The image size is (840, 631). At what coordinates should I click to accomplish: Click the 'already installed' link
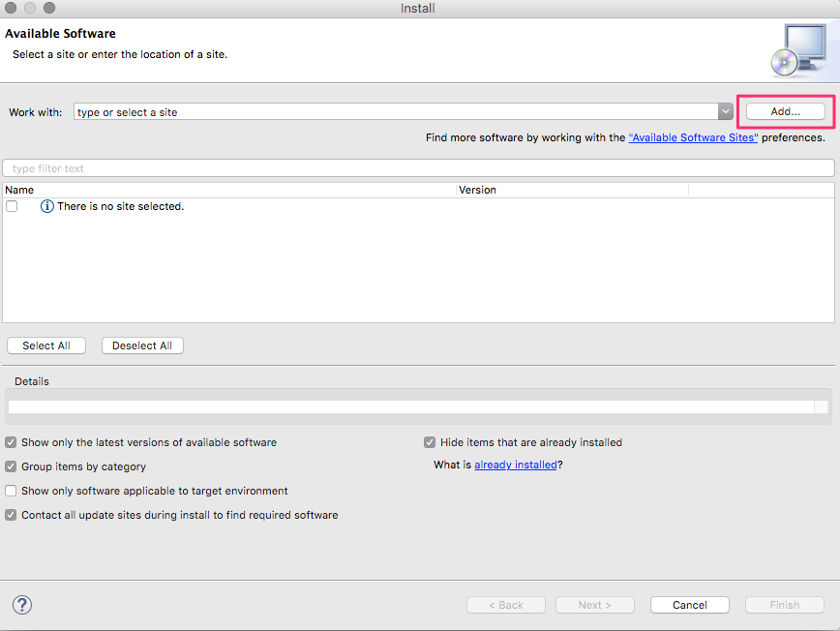pyautogui.click(x=515, y=465)
